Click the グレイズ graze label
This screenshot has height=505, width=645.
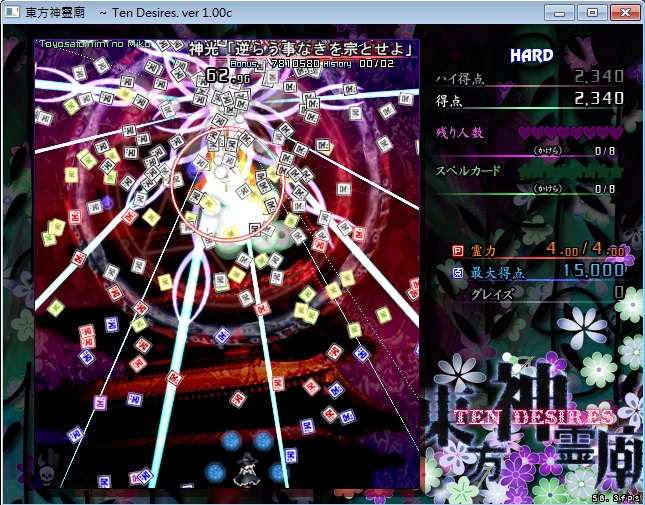coord(492,294)
